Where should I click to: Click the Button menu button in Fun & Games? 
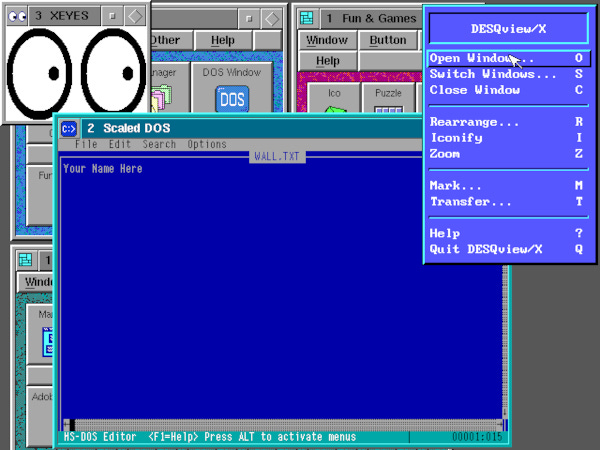click(388, 40)
